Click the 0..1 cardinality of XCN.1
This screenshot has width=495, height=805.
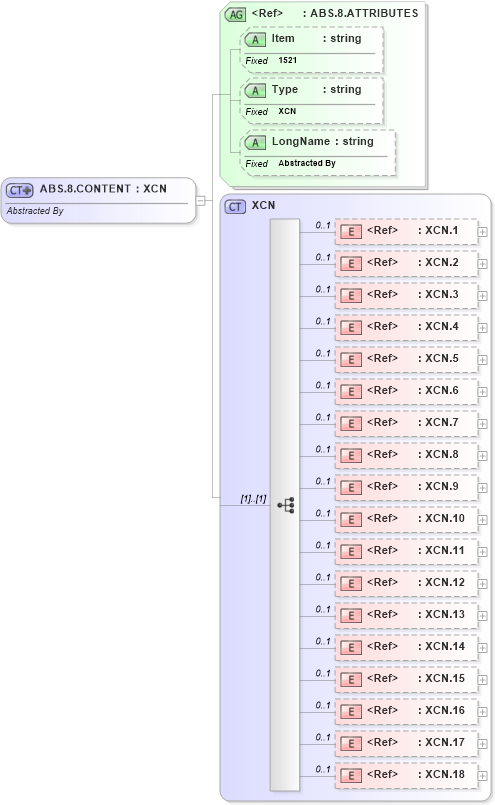point(323,225)
